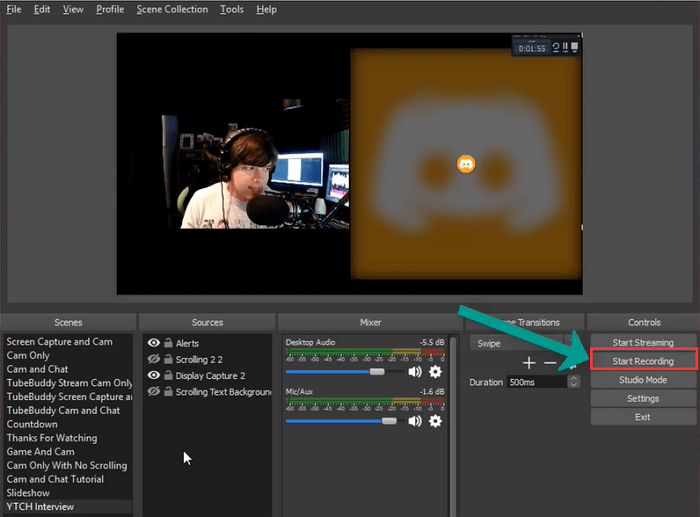700x517 pixels.
Task: Click the lock icon beside Display Capture 2
Action: point(168,376)
